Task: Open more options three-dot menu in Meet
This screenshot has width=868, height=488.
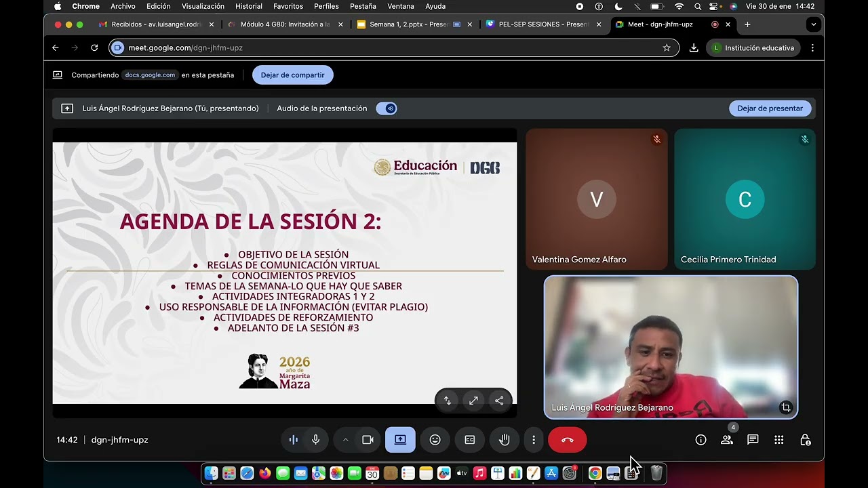Action: 534,440
